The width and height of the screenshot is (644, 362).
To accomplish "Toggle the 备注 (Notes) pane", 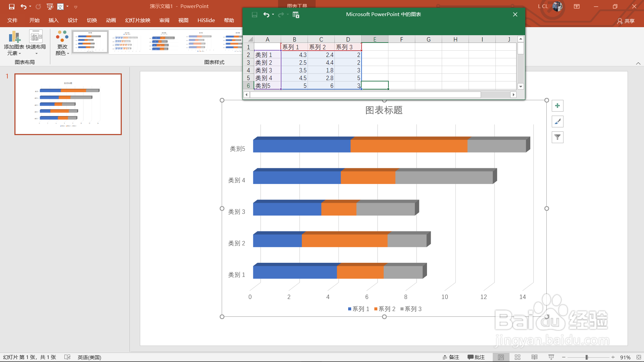I will 451,357.
